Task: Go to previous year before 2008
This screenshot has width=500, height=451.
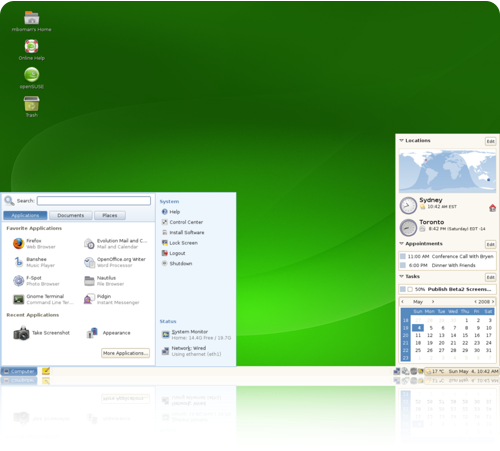Action: 475,302
